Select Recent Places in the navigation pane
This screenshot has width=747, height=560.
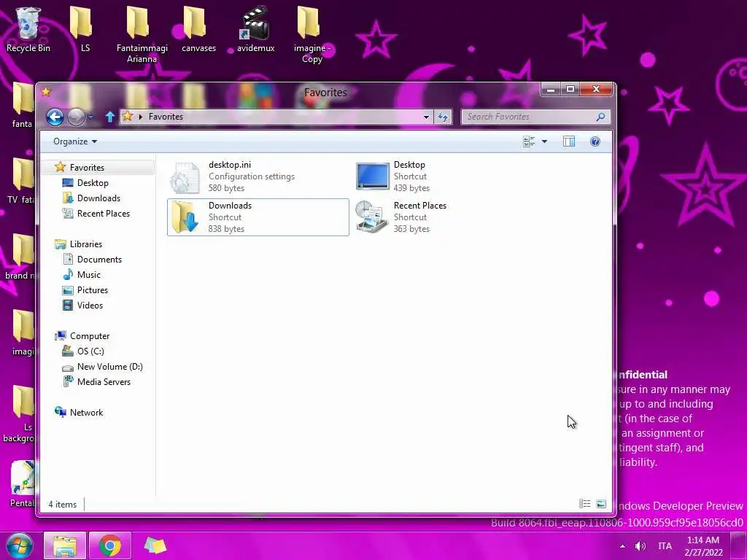[103, 214]
